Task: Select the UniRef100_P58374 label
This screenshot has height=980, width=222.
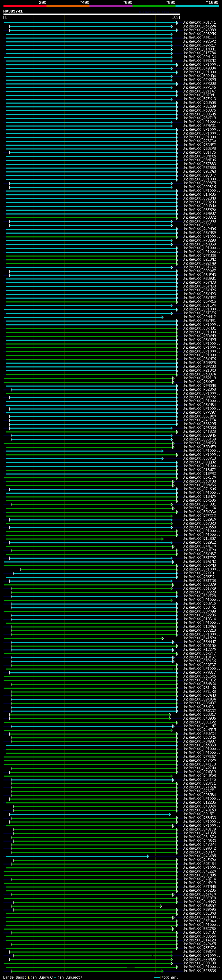Action: coord(199,374)
